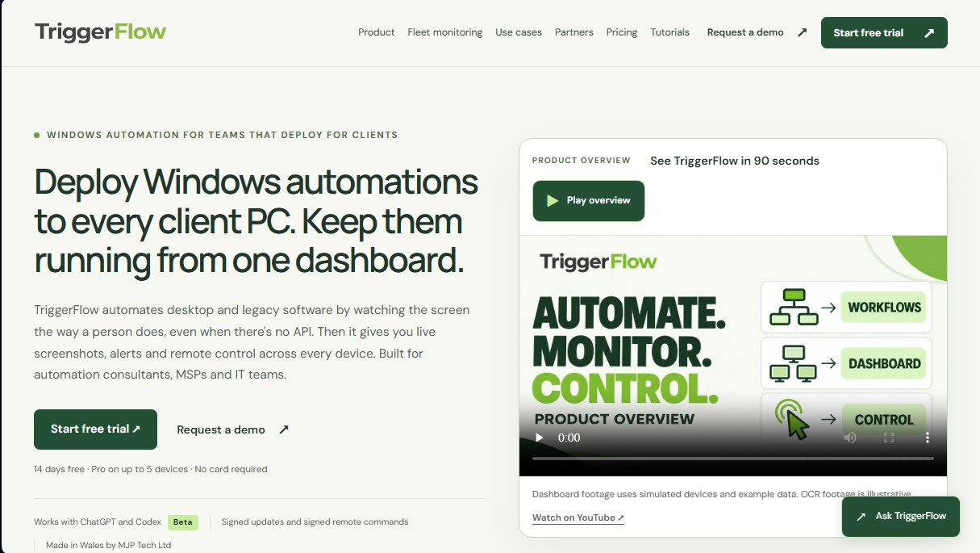View the Pricing page from the navigation
The height and width of the screenshot is (553, 980).
pos(622,32)
